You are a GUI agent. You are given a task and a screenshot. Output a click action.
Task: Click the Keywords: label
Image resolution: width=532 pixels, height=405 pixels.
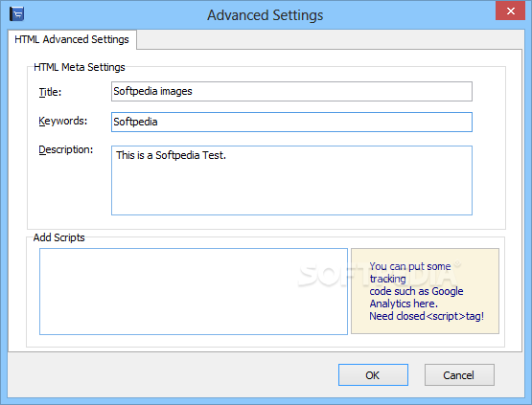[62, 121]
